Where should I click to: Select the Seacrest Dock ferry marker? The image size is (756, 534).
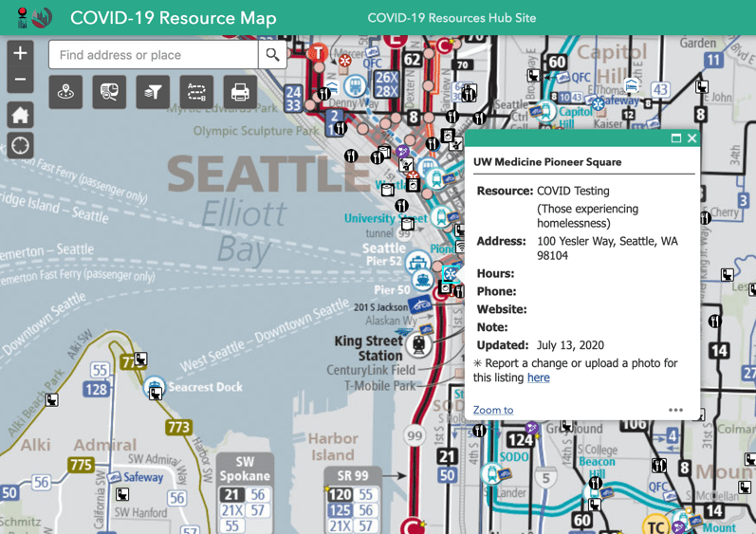click(x=154, y=387)
